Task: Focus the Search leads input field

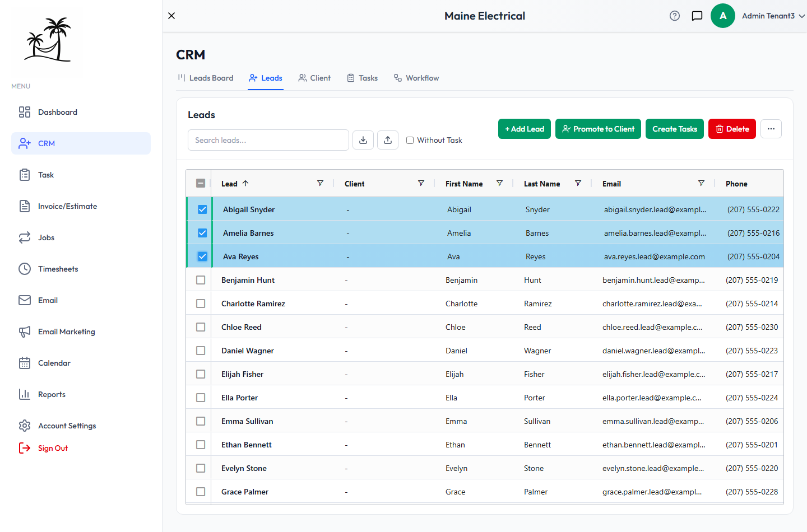Action: click(268, 140)
